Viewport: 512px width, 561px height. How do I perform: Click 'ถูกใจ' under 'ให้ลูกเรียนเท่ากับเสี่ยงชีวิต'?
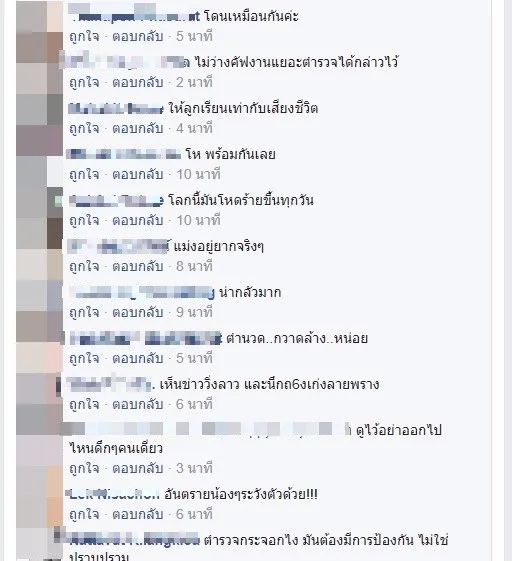pyautogui.click(x=84, y=128)
